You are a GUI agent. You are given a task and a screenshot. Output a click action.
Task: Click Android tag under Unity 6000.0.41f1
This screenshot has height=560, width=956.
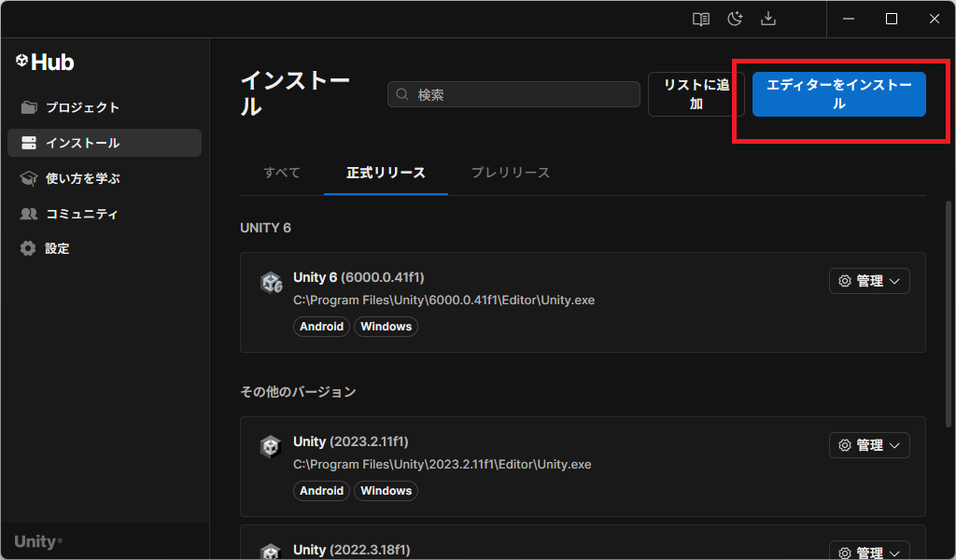(x=321, y=327)
